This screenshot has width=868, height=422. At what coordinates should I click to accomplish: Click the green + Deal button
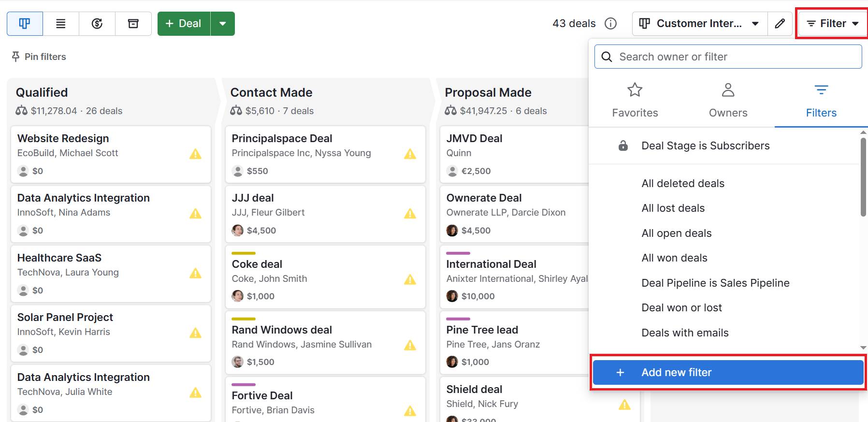(184, 24)
